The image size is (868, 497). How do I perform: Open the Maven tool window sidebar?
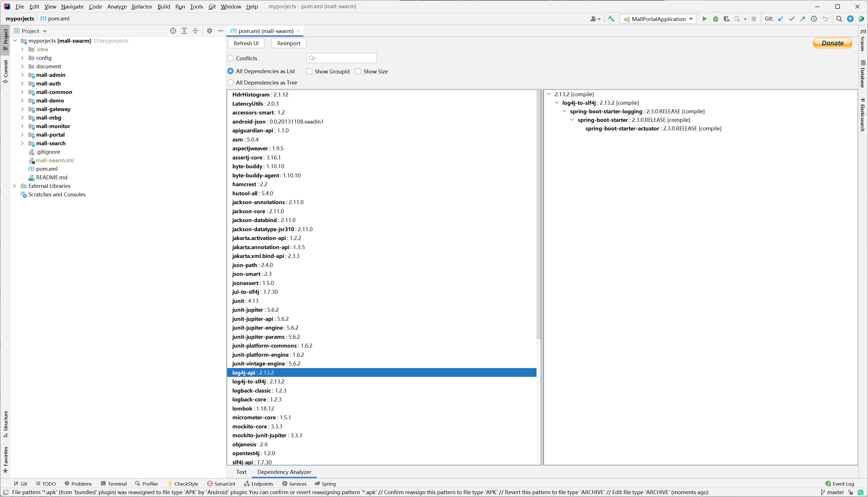pos(863,40)
